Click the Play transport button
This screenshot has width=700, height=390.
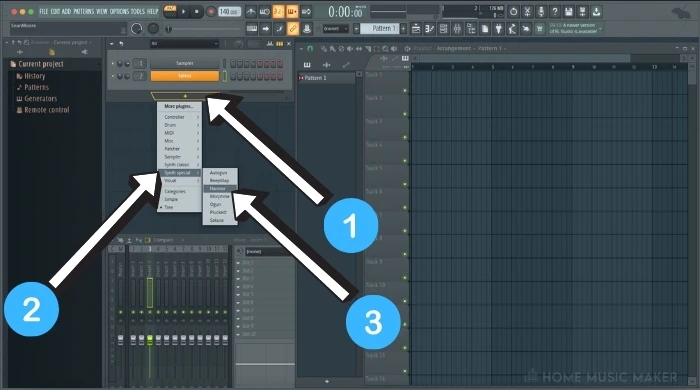183,12
